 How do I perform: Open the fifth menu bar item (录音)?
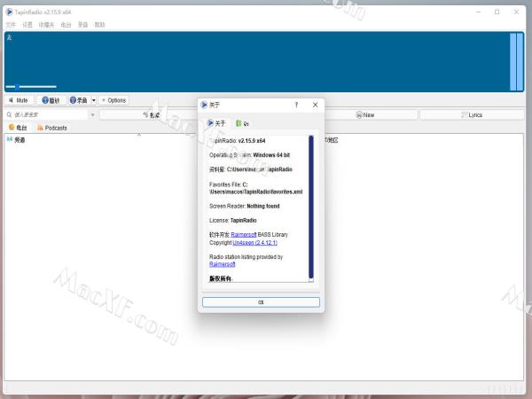tap(82, 25)
